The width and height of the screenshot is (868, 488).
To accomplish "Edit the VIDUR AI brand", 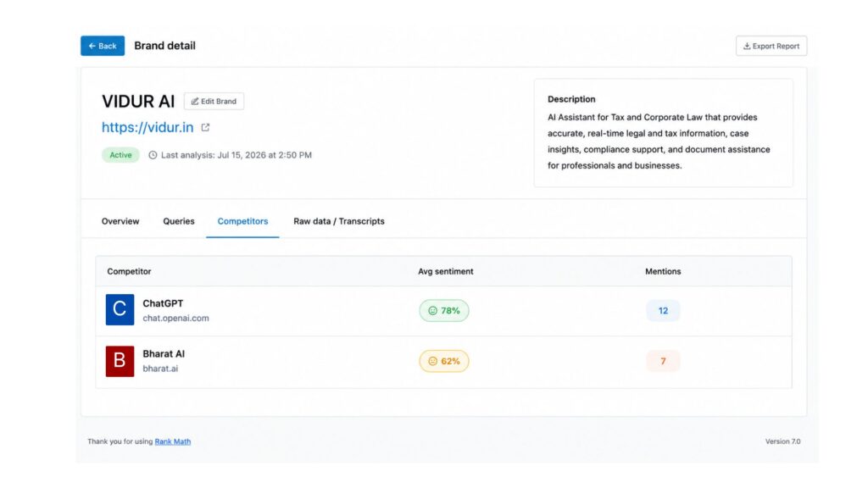I will coord(214,102).
